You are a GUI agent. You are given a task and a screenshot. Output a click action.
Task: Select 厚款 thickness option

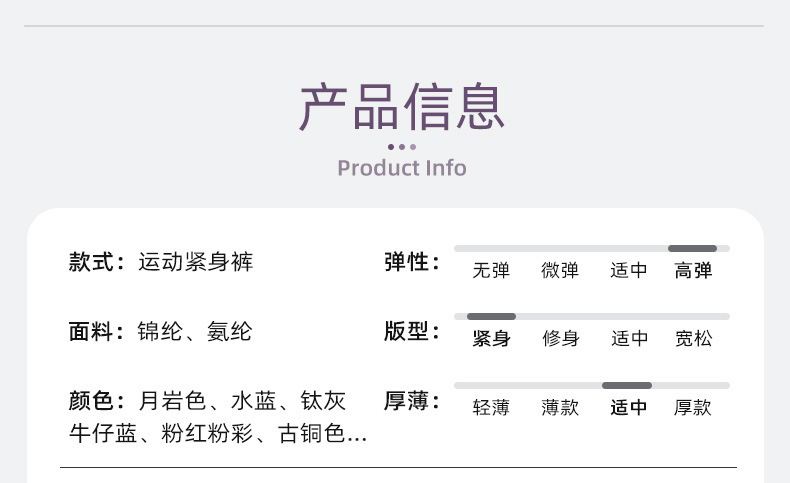coord(693,407)
